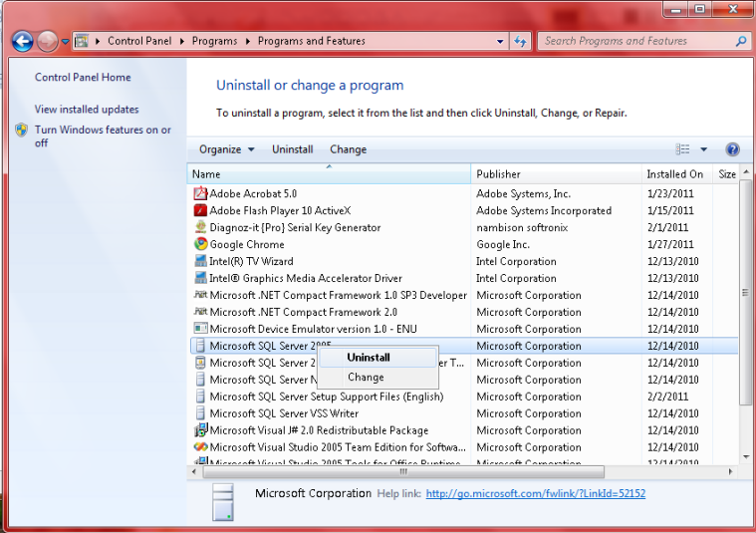Image resolution: width=756 pixels, height=533 pixels.
Task: Click the SQL Server VSS Writer icon
Action: (200, 412)
